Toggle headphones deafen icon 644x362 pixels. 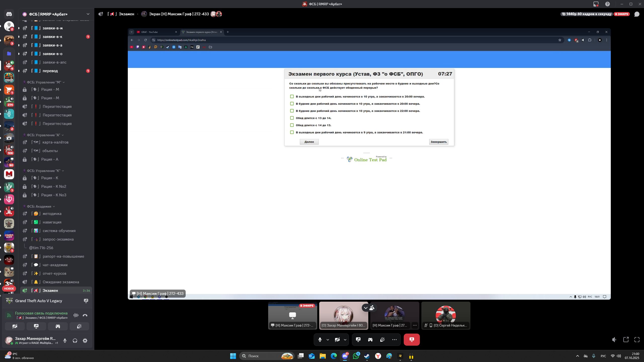pos(75,341)
